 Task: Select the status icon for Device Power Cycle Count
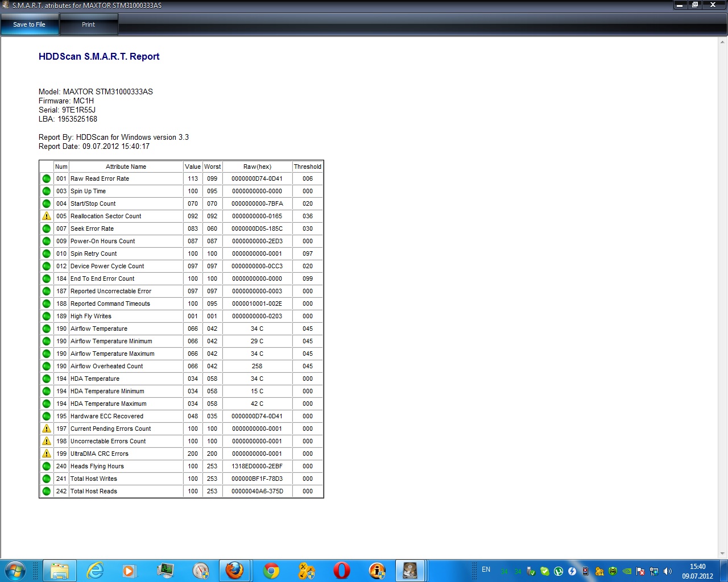47,266
